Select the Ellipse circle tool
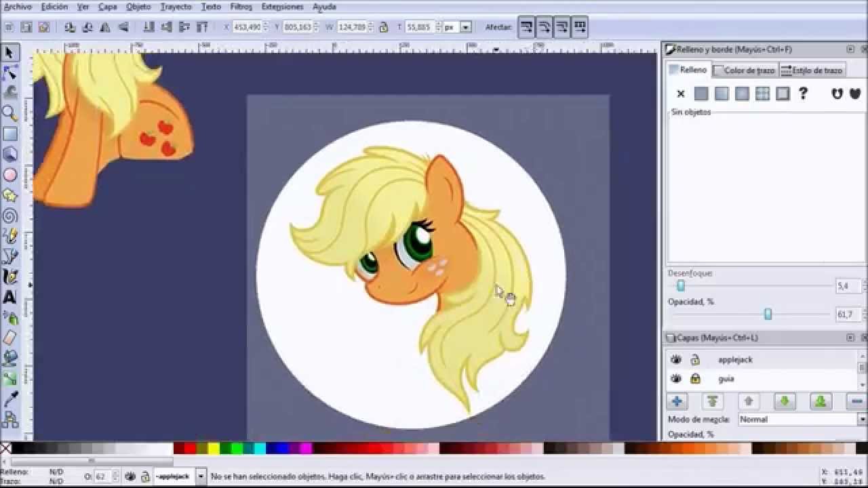This screenshot has width=868, height=488. [x=9, y=175]
